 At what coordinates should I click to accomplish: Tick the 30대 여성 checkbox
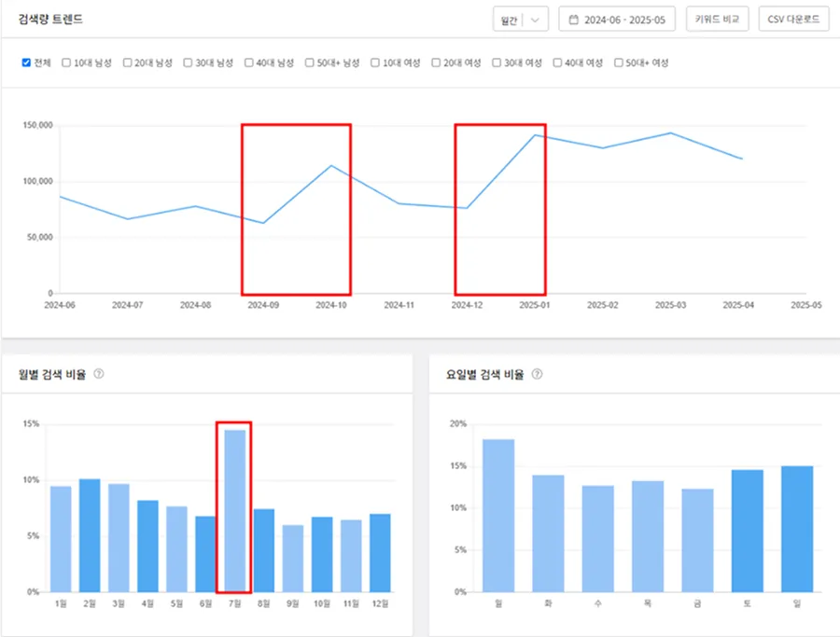click(x=497, y=62)
